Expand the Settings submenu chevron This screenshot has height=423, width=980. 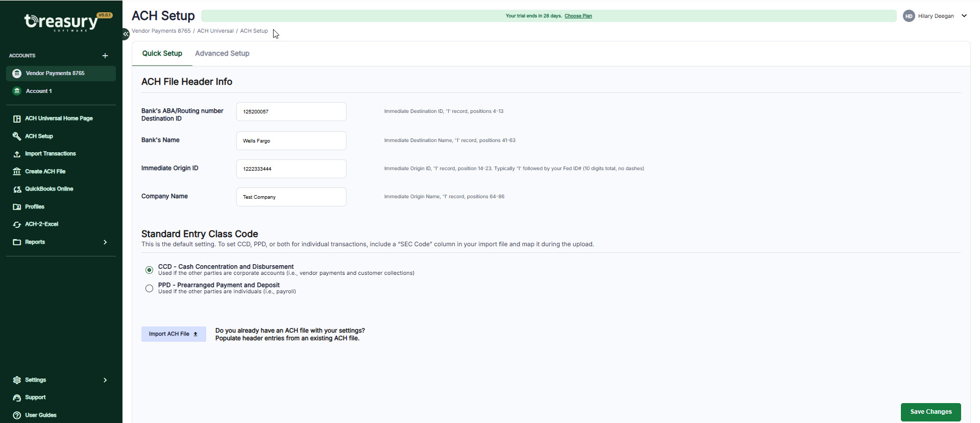tap(105, 380)
